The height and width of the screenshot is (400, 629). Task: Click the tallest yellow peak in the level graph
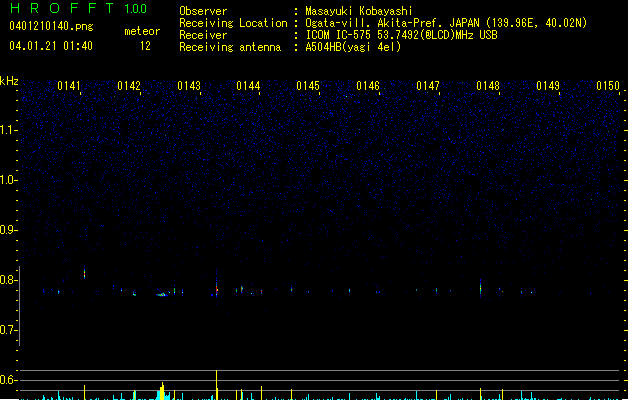217,384
